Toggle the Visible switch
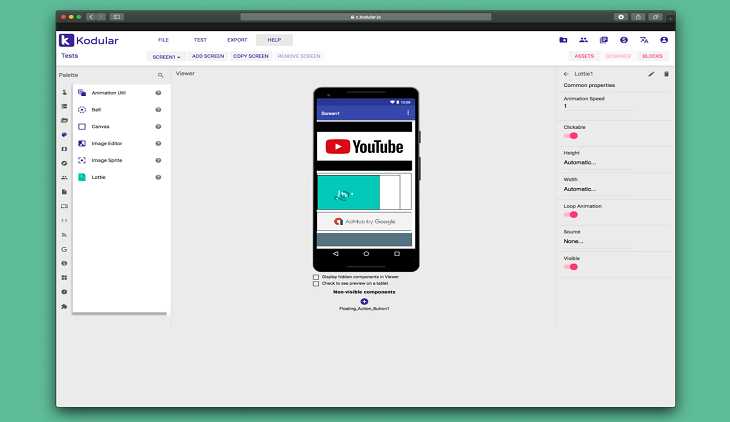 click(x=571, y=267)
